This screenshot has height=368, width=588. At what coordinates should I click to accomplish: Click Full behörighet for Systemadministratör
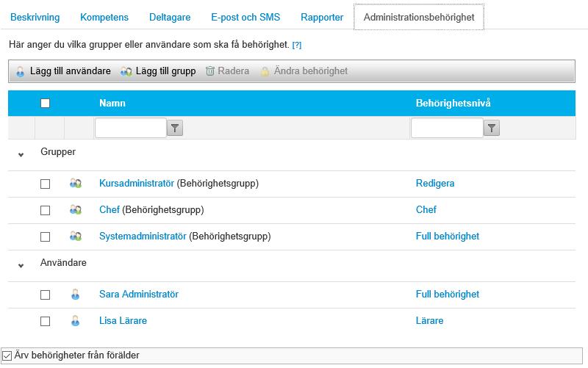448,236
